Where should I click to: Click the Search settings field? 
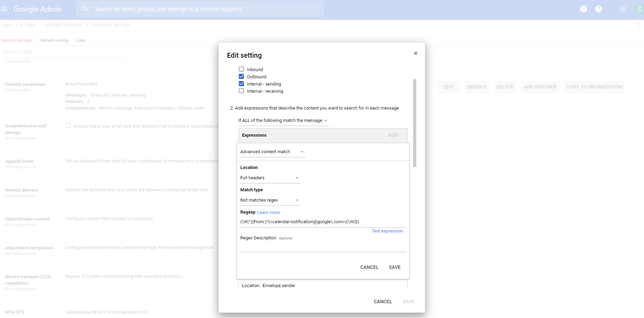[62, 52]
